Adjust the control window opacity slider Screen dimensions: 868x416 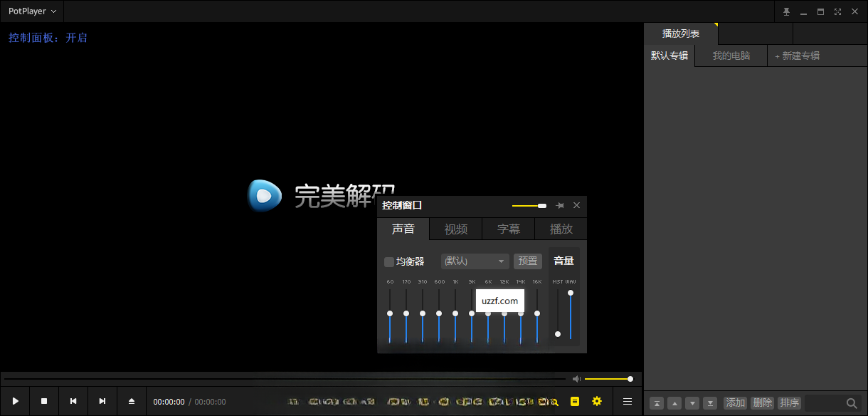529,206
